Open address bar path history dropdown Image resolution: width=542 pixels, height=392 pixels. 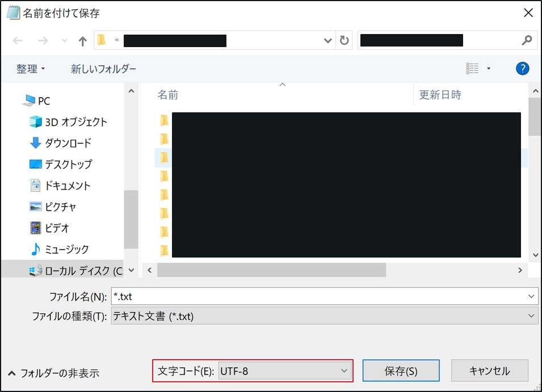(x=327, y=41)
